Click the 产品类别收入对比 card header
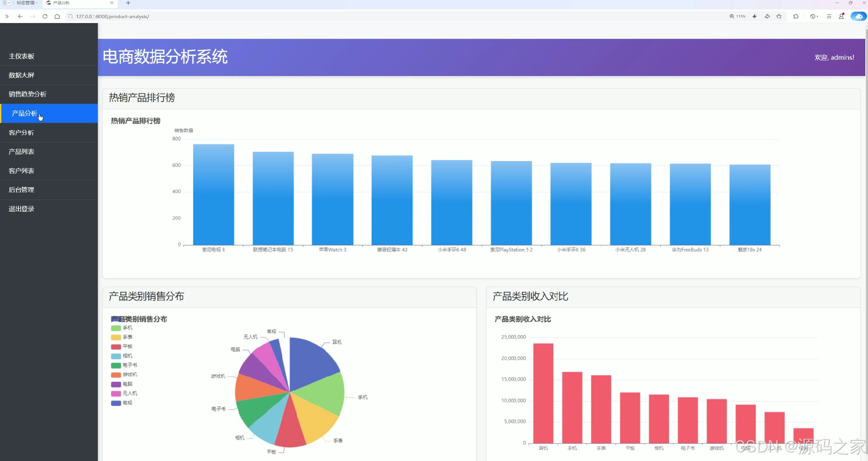This screenshot has height=461, width=868. 673,297
